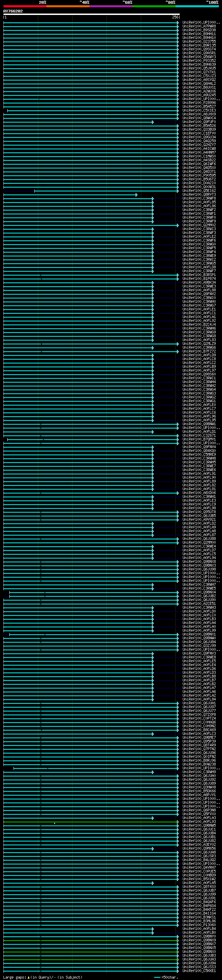Select the UniRef100_P93352 label
Viewport: 222px width, 980px height.
pos(199,60)
